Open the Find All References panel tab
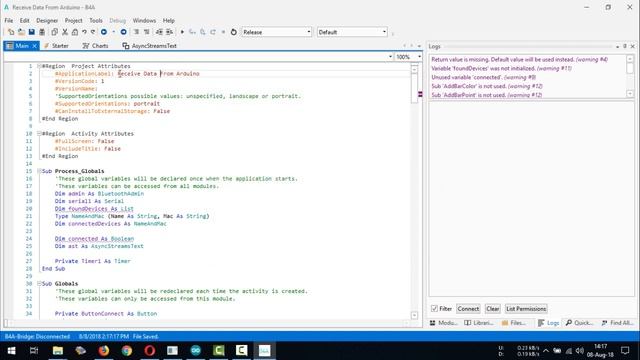640x360 pixels. click(x=617, y=323)
